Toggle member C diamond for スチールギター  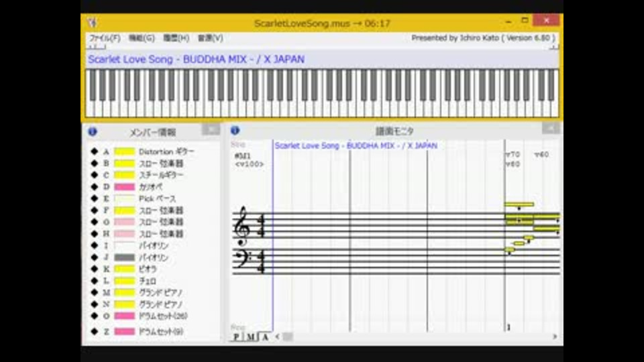coord(95,175)
